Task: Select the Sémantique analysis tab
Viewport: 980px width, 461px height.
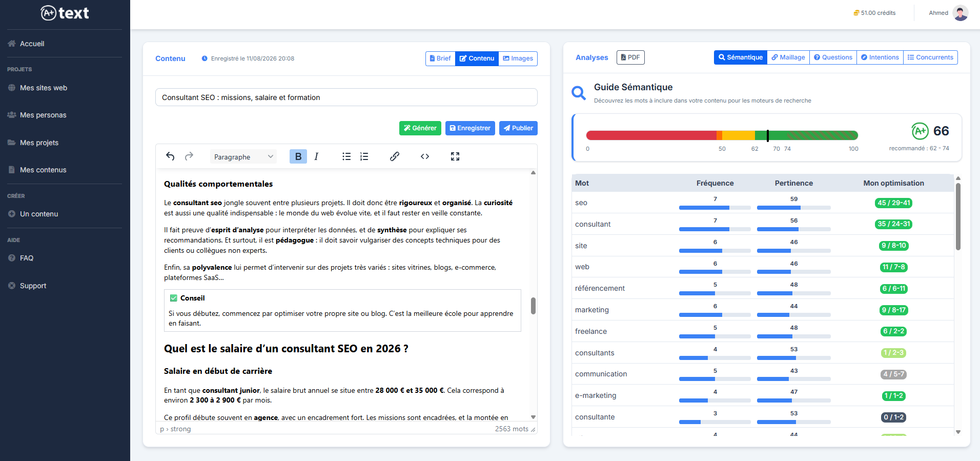Action: [x=741, y=57]
